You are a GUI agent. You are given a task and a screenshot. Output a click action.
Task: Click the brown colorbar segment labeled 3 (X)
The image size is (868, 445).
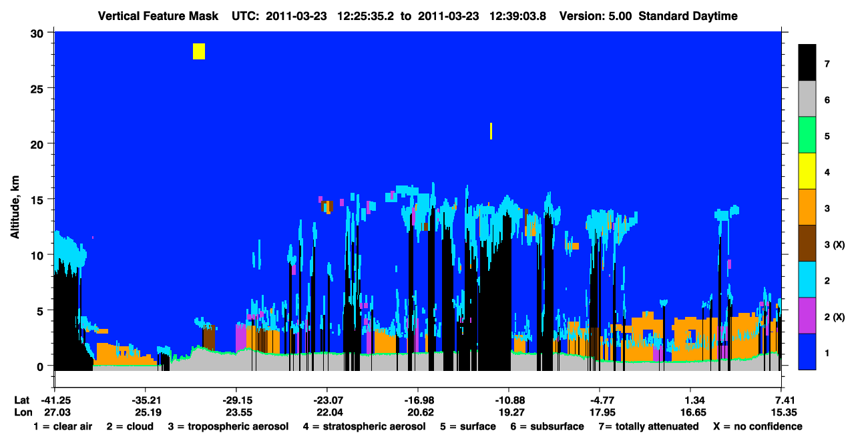[x=807, y=244]
